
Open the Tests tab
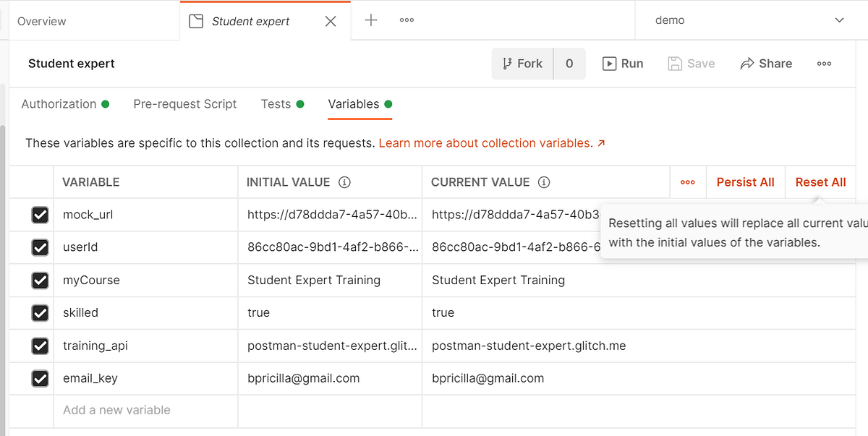[x=282, y=104]
